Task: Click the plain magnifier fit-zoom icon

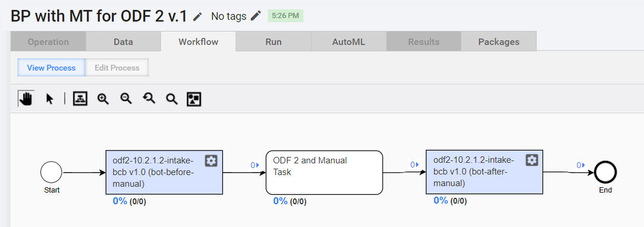Action: coord(171,99)
